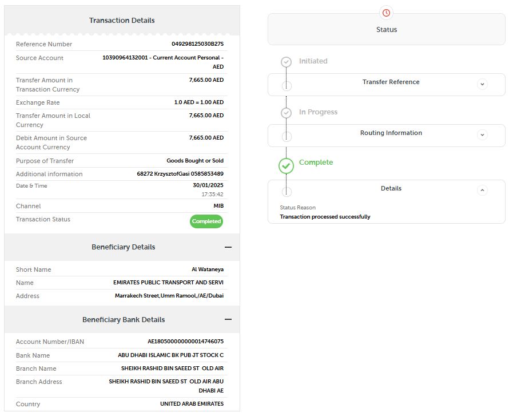Click the green Completed status badge
The image size is (517, 420).
click(206, 221)
